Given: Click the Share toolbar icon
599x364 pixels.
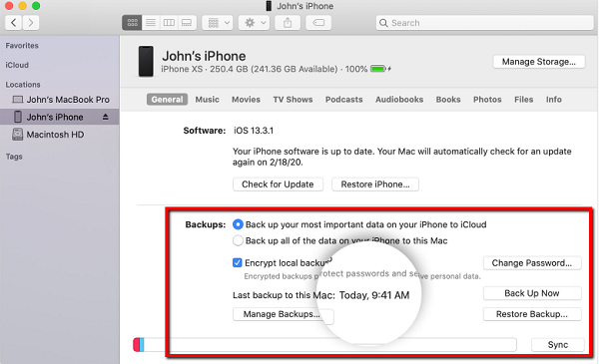Looking at the screenshot, I should [x=288, y=23].
